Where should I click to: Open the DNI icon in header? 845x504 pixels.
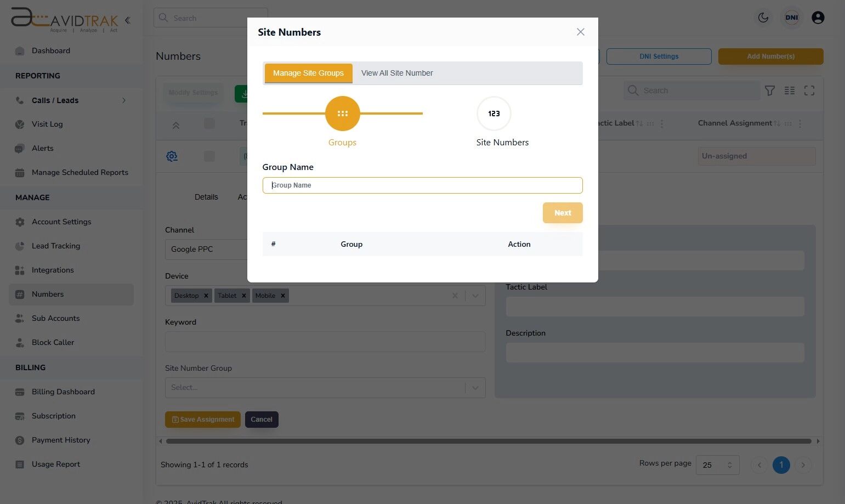point(792,18)
